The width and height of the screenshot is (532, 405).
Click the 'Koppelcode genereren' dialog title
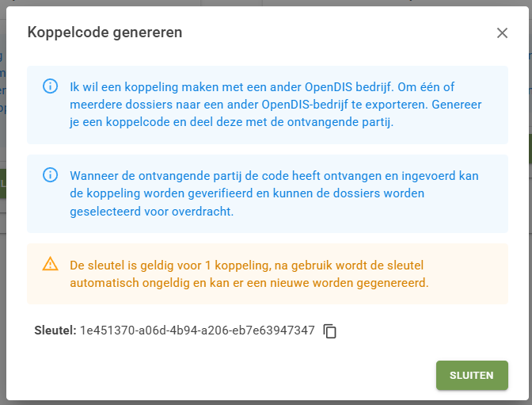pos(104,32)
